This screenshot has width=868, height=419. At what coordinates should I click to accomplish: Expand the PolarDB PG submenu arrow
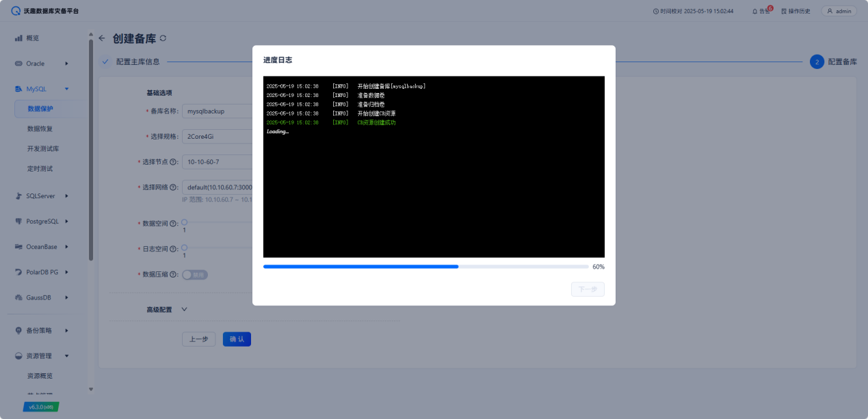pos(66,272)
